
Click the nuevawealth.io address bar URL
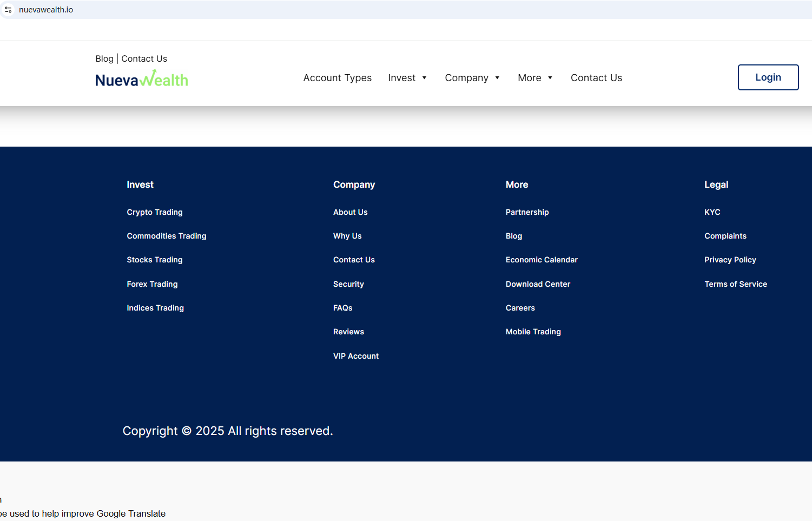46,10
